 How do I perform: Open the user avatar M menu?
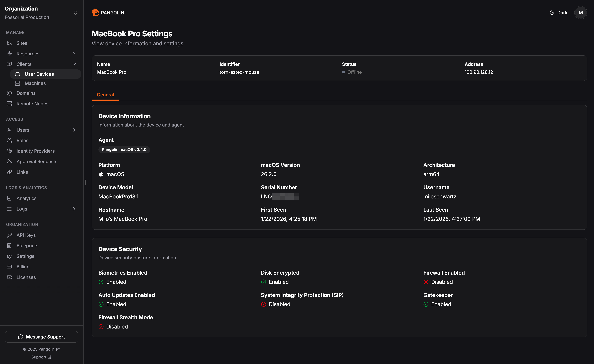coord(580,12)
